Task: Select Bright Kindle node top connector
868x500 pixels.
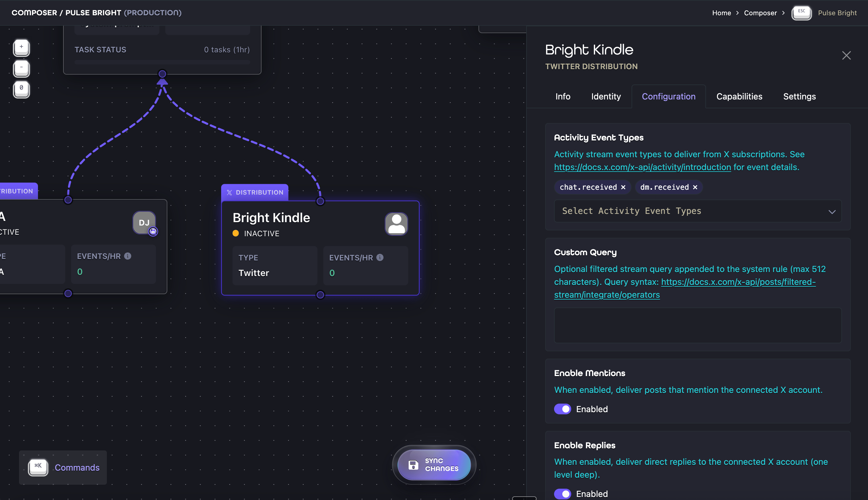Action: [x=320, y=201]
